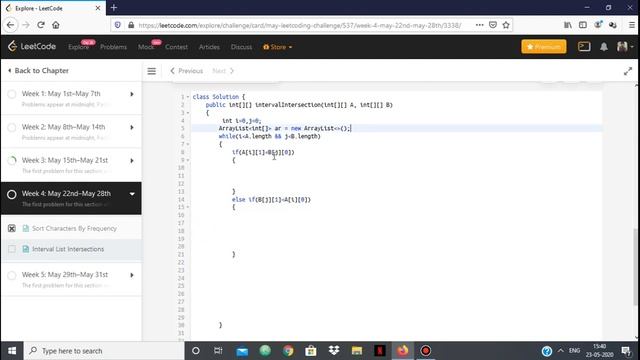
Task: Fold code block at line 7 arrow
Action: coord(188,144)
